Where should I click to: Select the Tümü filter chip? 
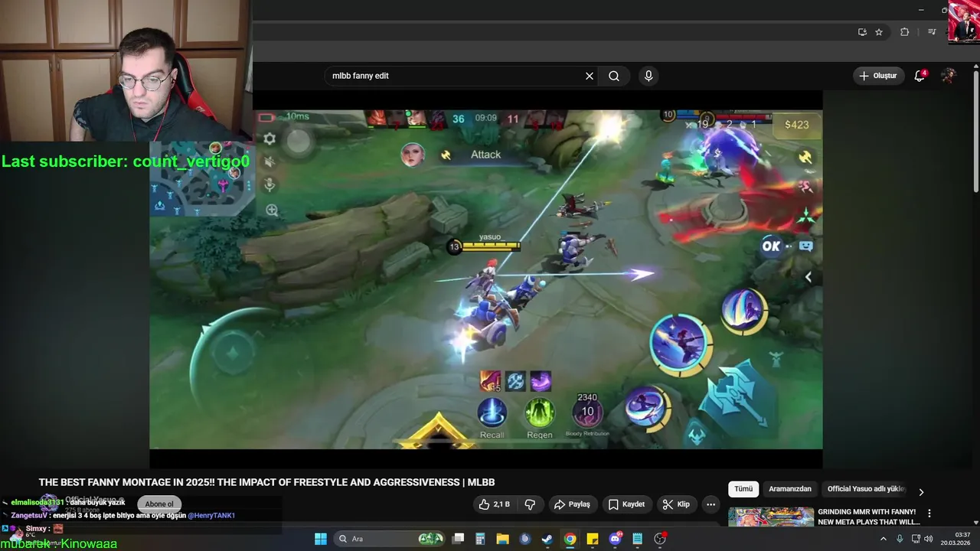(x=743, y=489)
